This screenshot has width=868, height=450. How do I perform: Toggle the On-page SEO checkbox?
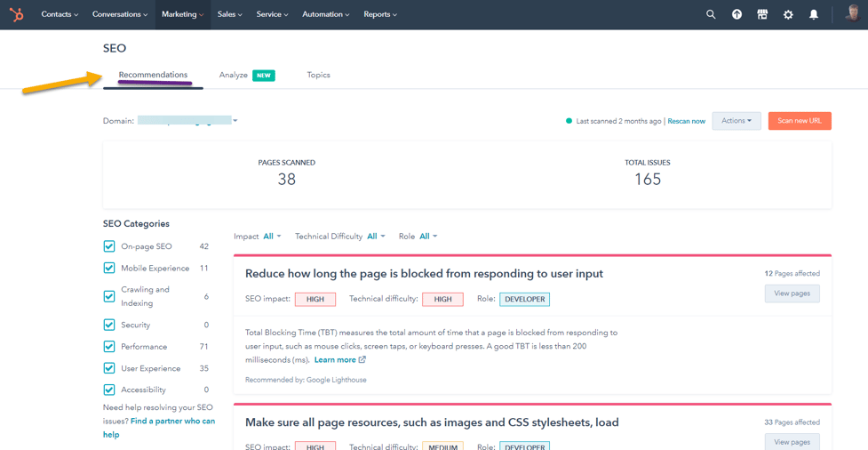point(109,246)
